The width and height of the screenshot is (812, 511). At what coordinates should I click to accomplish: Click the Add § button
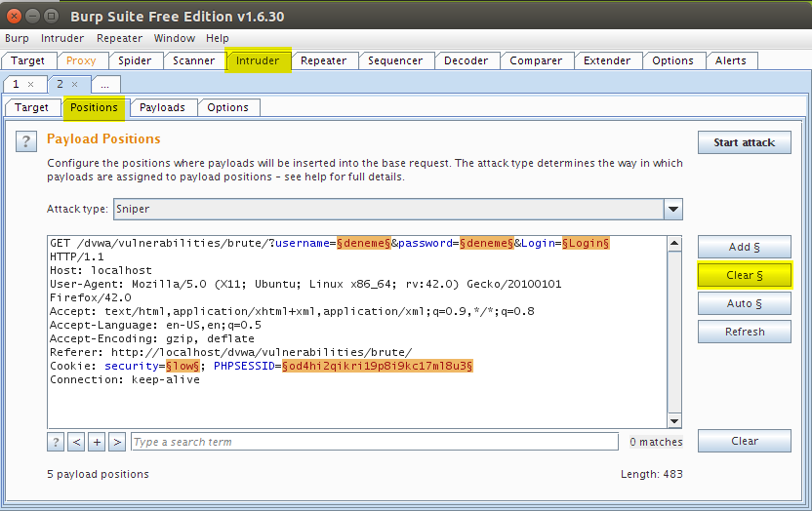[x=744, y=248]
